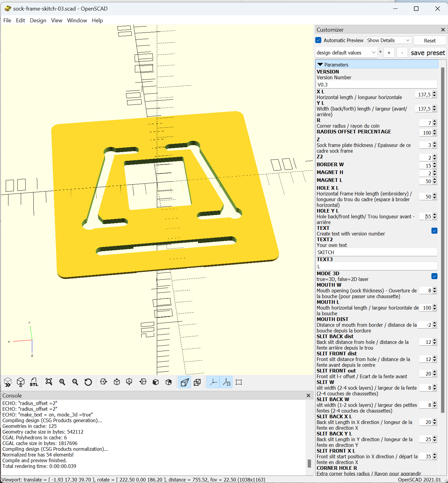Open the design default values preset dropdown
Image resolution: width=448 pixels, height=483 pixels.
coord(346,53)
